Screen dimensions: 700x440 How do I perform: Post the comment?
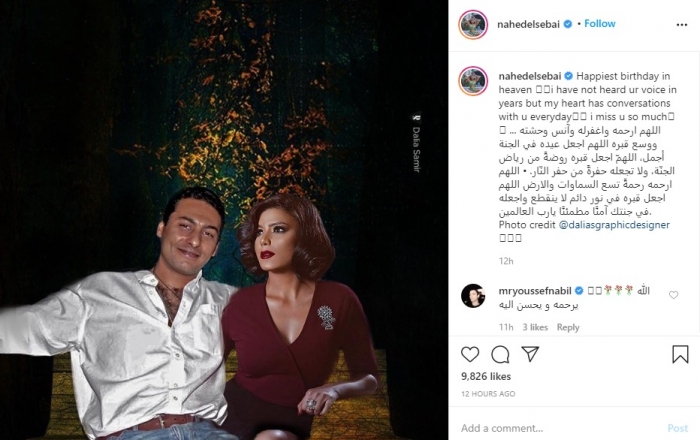click(678, 428)
